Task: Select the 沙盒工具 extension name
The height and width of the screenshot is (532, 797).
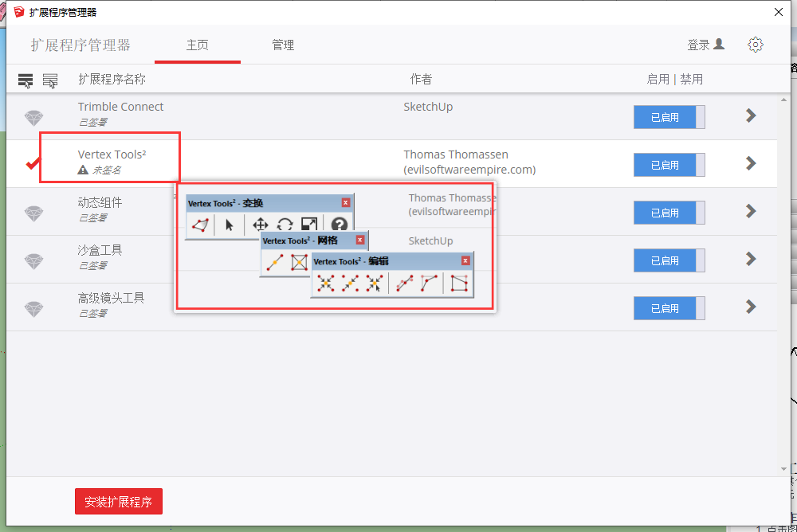Action: tap(100, 250)
